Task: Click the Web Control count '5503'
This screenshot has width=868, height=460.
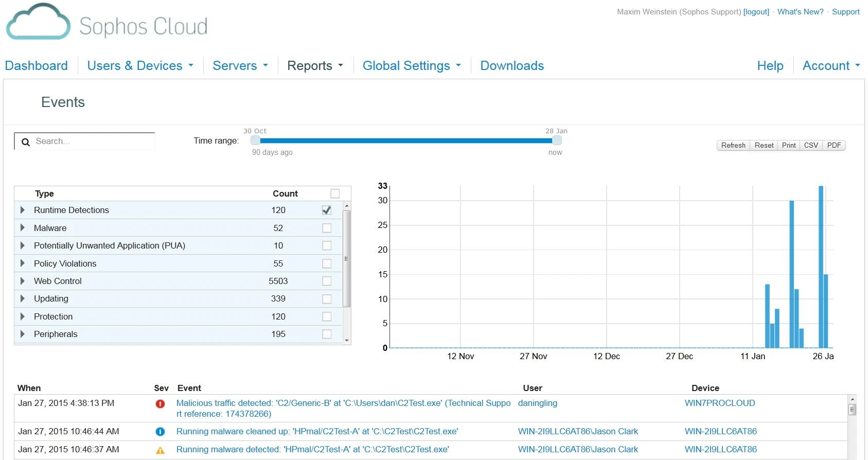Action: pos(278,281)
